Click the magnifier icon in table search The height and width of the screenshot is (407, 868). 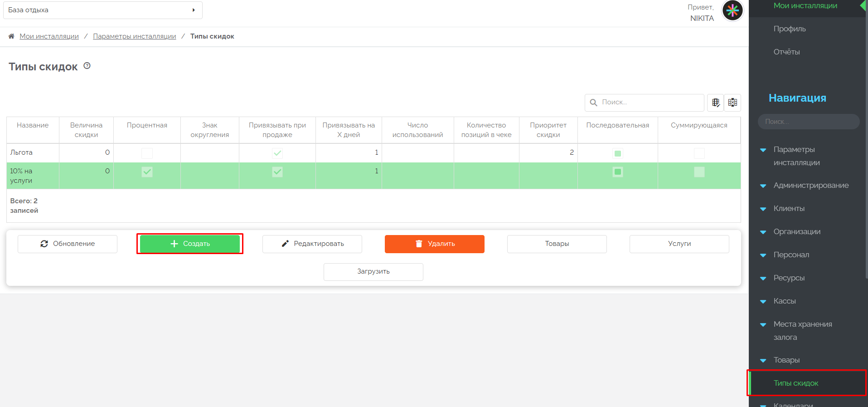[593, 103]
